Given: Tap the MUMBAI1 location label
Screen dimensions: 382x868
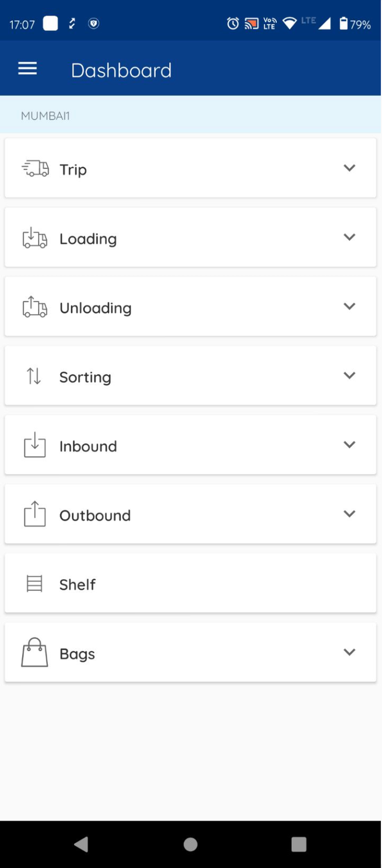Looking at the screenshot, I should [x=45, y=116].
